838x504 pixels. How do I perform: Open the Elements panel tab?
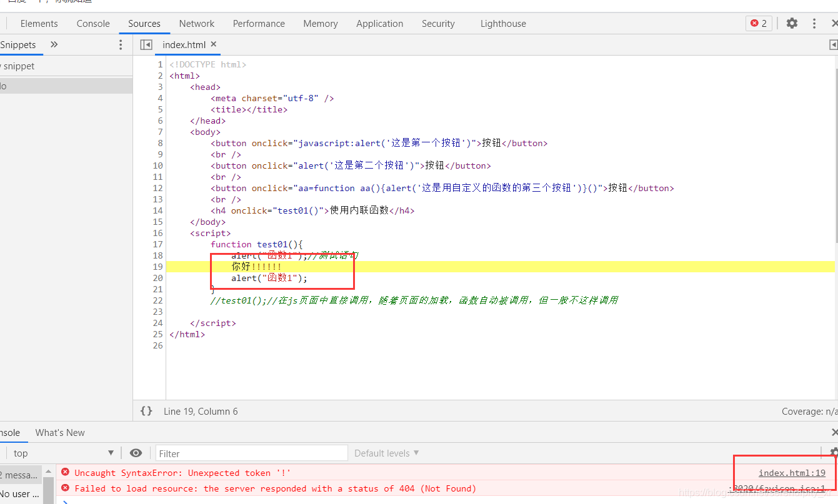click(x=39, y=24)
